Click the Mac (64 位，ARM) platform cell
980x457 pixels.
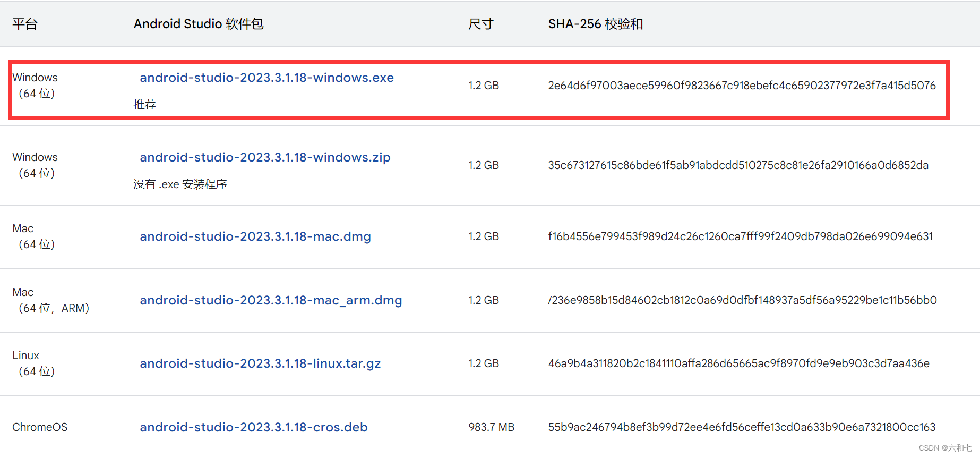51,300
